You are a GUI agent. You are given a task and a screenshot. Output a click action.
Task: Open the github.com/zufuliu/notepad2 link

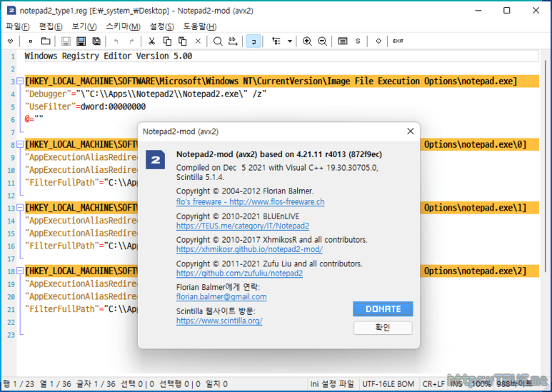(239, 273)
